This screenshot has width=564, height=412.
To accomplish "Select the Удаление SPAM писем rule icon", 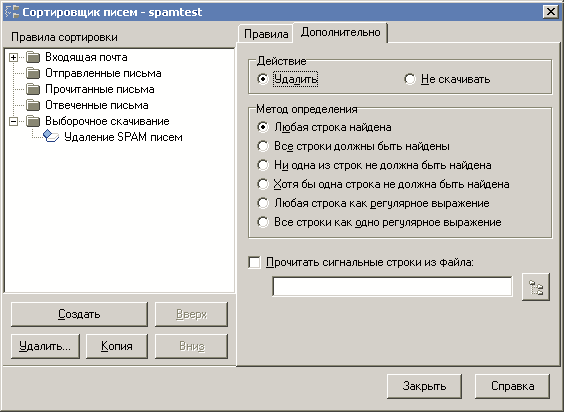I will (x=51, y=137).
